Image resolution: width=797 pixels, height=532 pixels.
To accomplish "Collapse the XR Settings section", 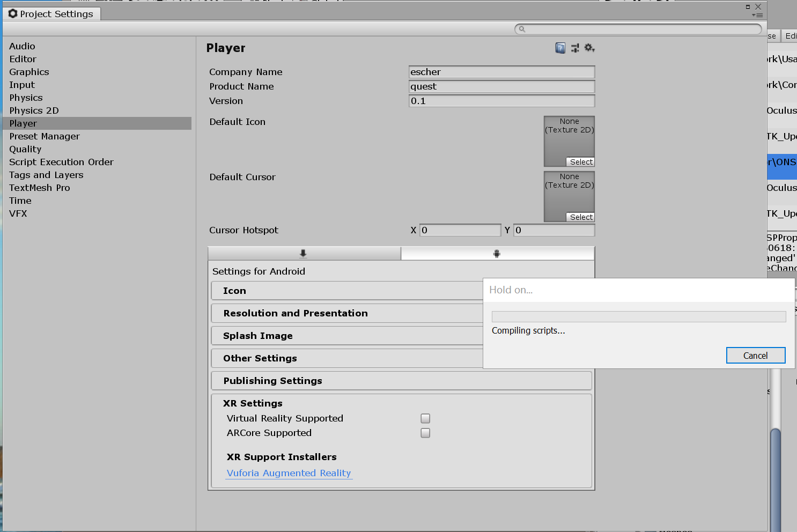I will 253,403.
